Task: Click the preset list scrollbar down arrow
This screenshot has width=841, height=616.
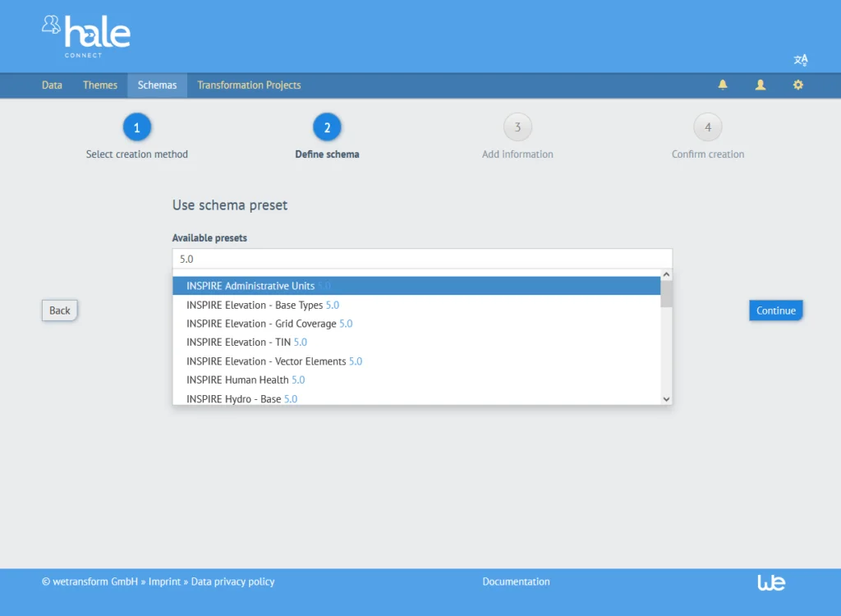Action: tap(665, 398)
